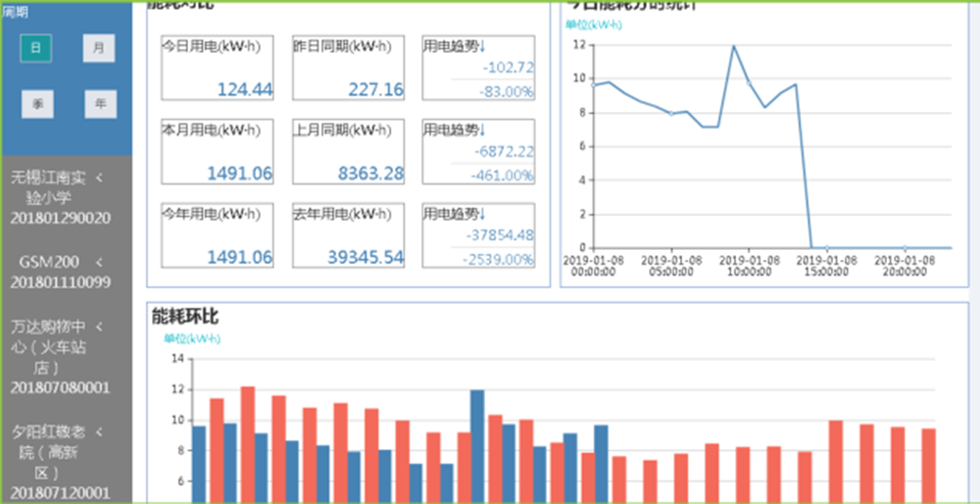Switch period to 月 (month)
This screenshot has width=980, height=504.
coord(97,47)
